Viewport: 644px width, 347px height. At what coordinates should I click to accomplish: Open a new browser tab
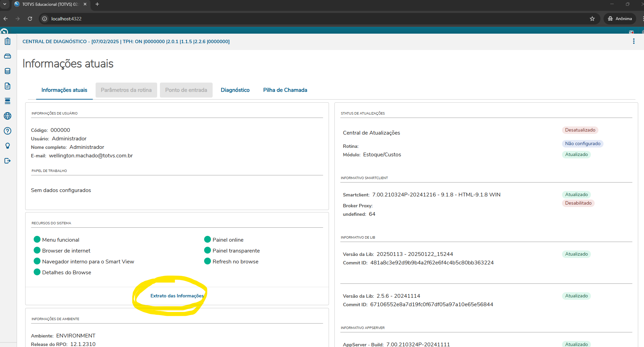coord(97,4)
